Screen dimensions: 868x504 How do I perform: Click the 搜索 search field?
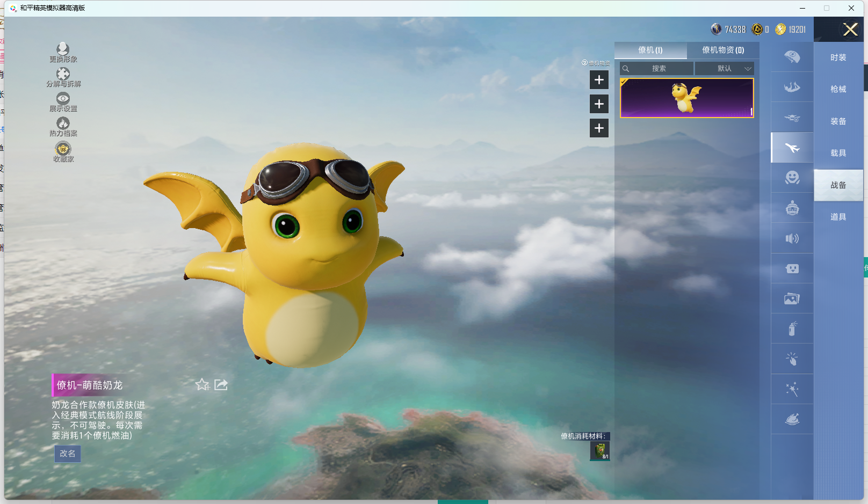click(x=659, y=69)
